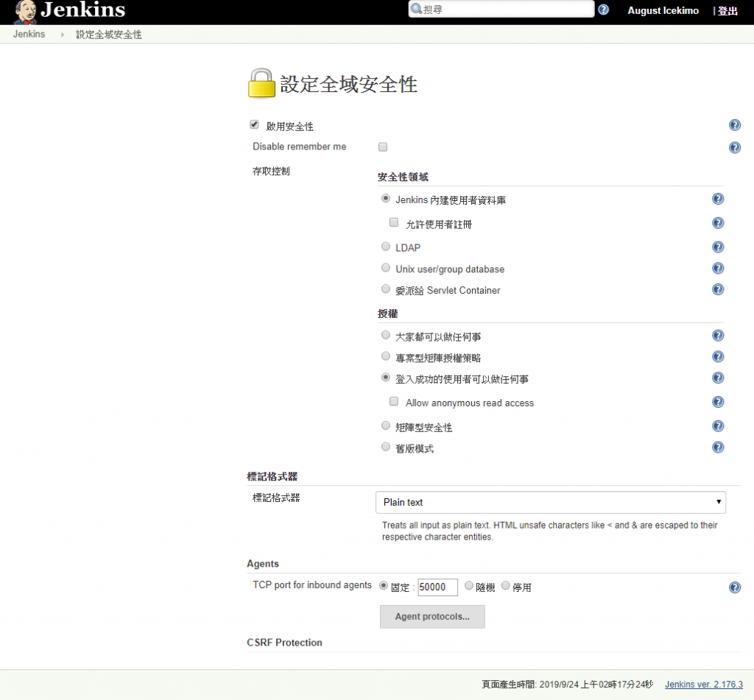Choose 固定 TCP port option

383,585
